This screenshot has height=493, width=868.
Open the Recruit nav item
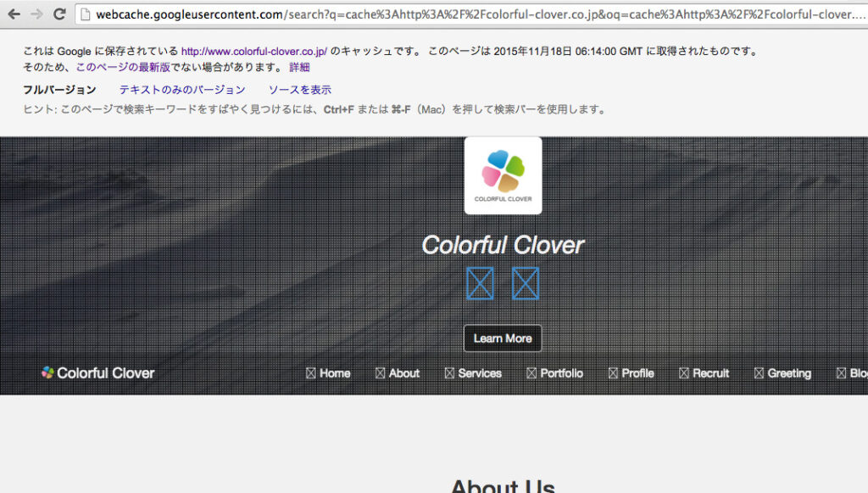[704, 374]
